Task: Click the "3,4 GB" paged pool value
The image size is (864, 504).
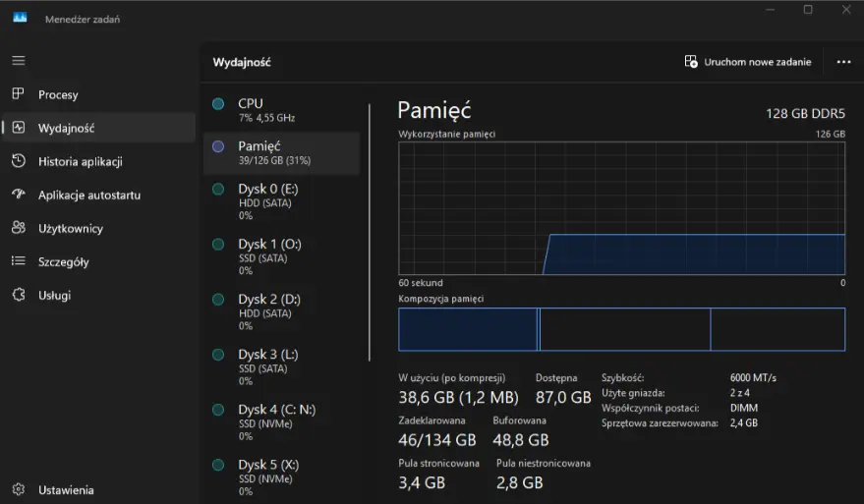Action: tap(422, 482)
